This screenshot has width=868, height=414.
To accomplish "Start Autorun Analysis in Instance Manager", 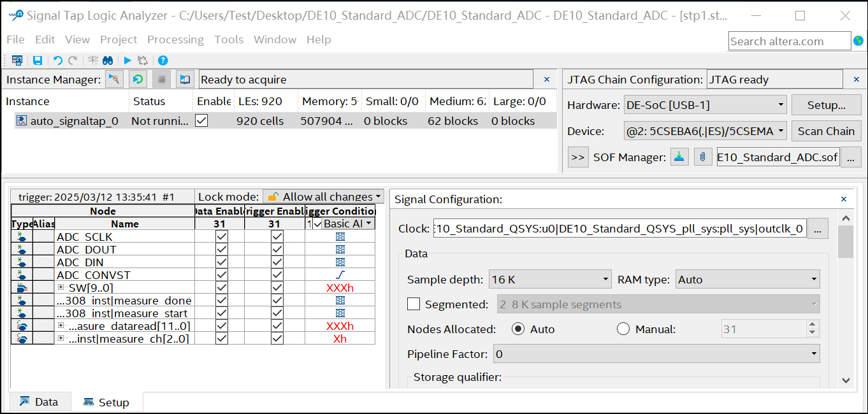I will click(x=138, y=80).
